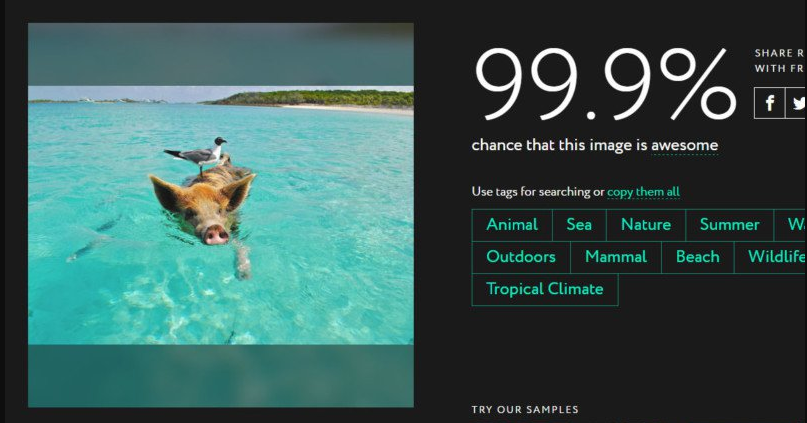Image resolution: width=807 pixels, height=423 pixels.
Task: Choose the Mammal tag
Action: tap(616, 257)
